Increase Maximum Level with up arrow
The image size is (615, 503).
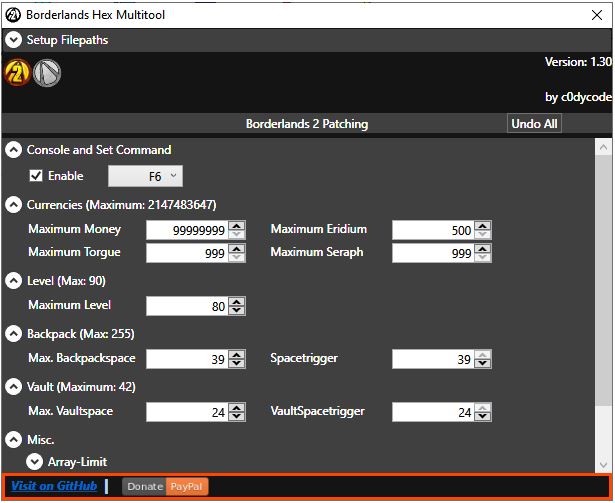tap(237, 302)
